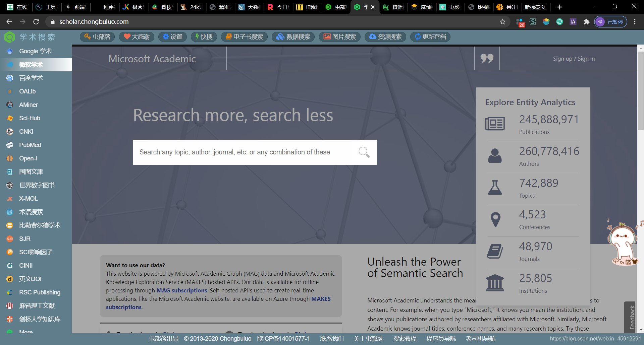
Task: Open 数据搜索 data search
Action: coord(293,37)
